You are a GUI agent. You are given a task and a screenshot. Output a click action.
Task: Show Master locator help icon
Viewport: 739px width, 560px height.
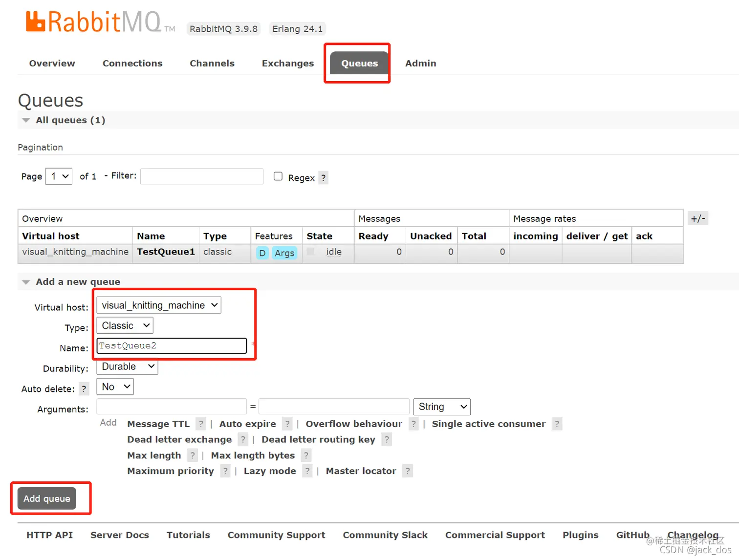coord(408,471)
